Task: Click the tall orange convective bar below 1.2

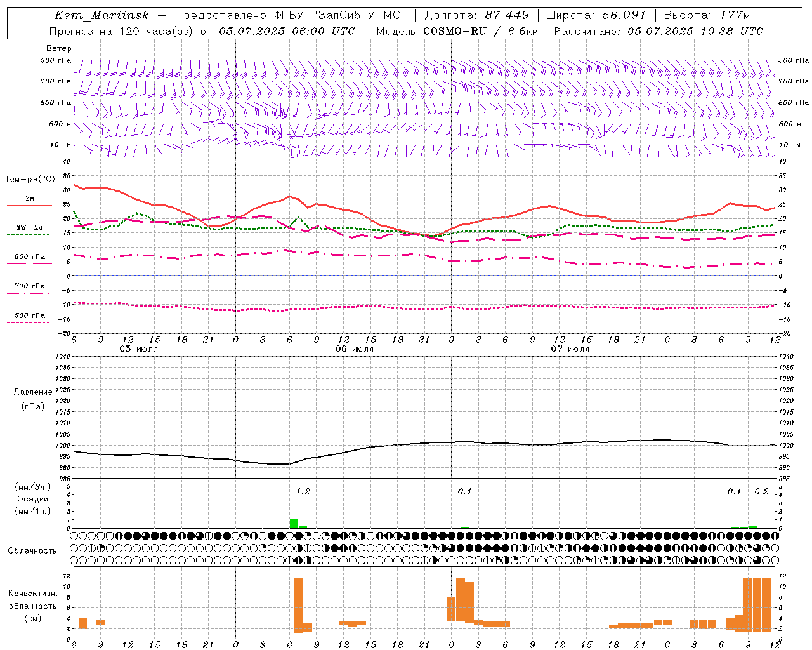Action: [x=299, y=605]
